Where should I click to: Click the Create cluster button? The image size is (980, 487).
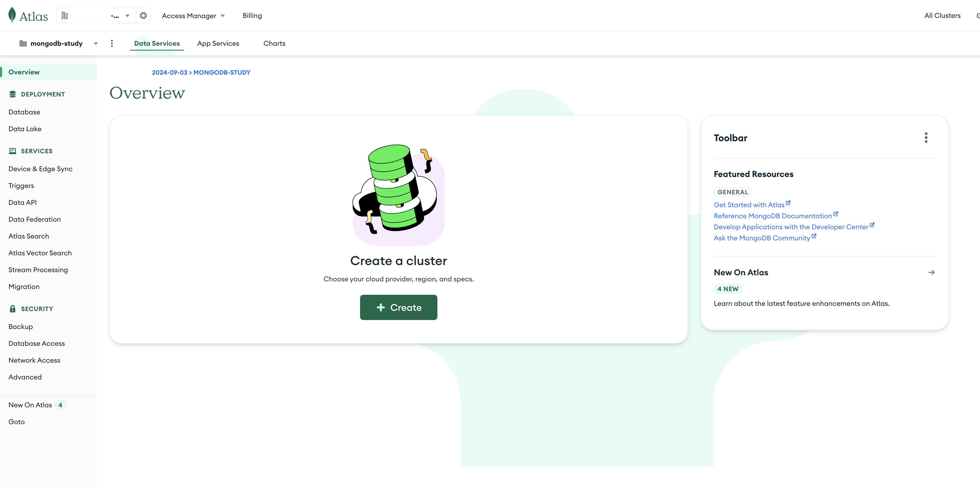(x=398, y=307)
